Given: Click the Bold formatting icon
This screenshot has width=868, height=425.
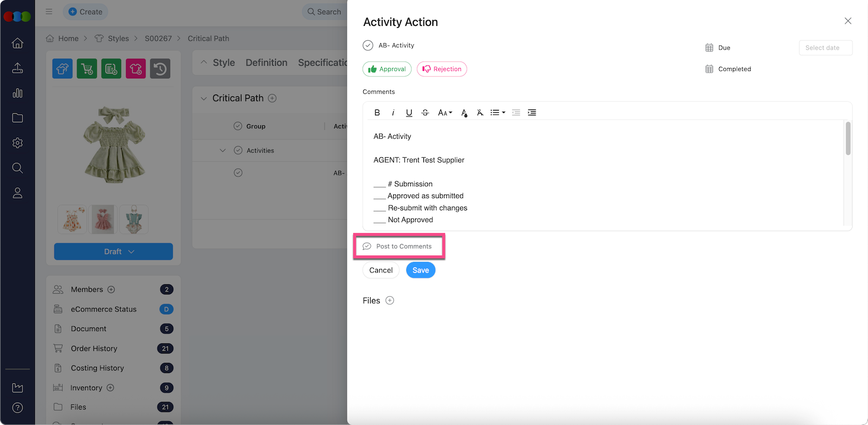Looking at the screenshot, I should (377, 112).
